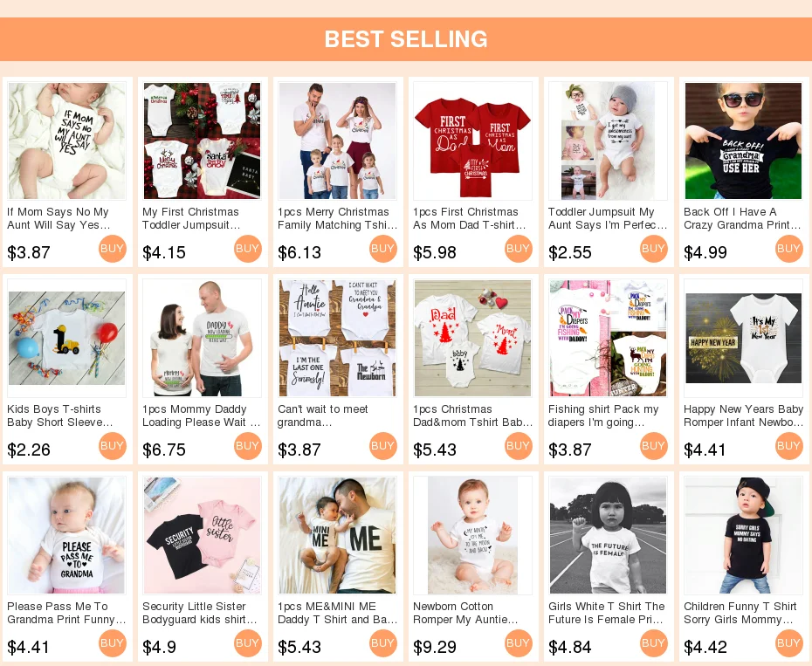This screenshot has width=812, height=666.
Task: Open Security Little Sister Bodyguard title link
Action: tap(199, 613)
